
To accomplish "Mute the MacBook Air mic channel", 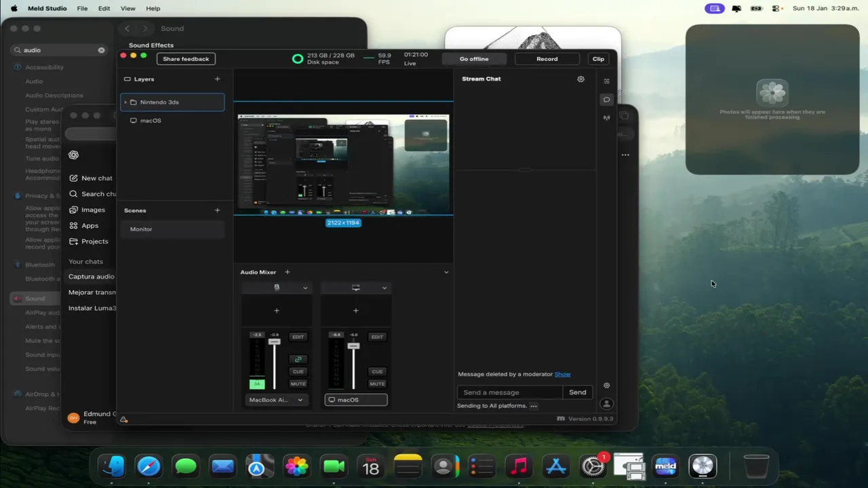I will (x=298, y=384).
